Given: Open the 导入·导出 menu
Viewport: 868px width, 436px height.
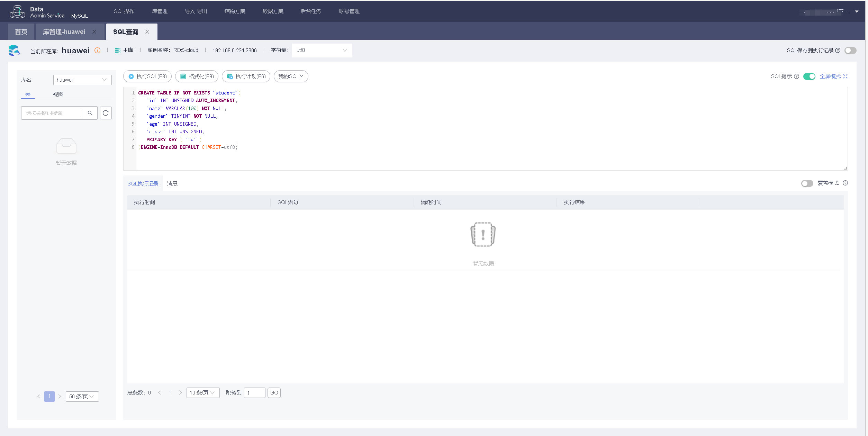Looking at the screenshot, I should [x=196, y=11].
